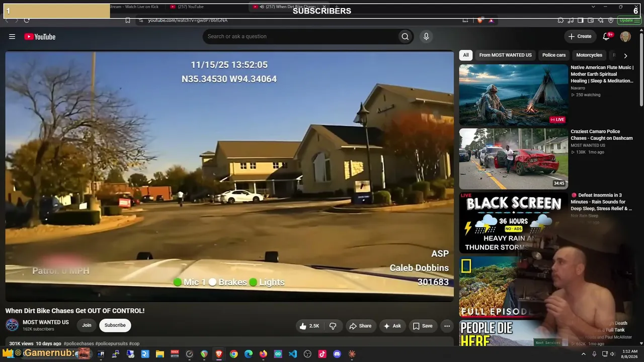This screenshot has width=644, height=362.
Task: Open Brave browser in the taskbar
Action: (x=219, y=354)
